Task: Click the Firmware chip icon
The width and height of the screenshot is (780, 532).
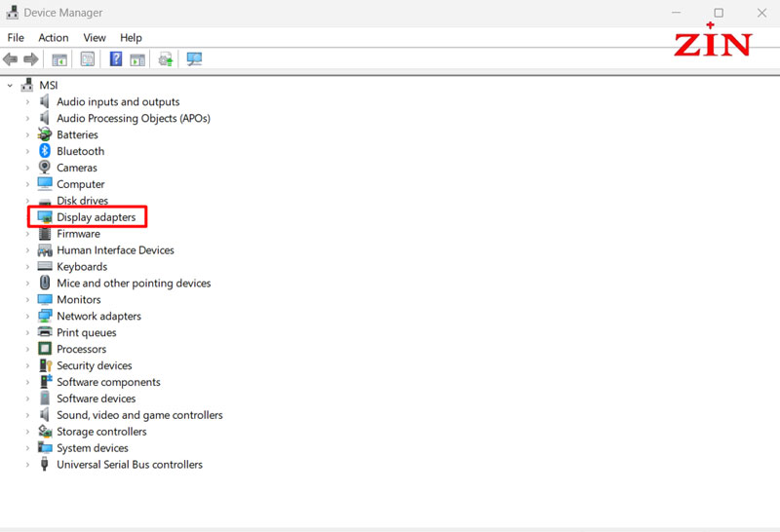Action: (45, 233)
